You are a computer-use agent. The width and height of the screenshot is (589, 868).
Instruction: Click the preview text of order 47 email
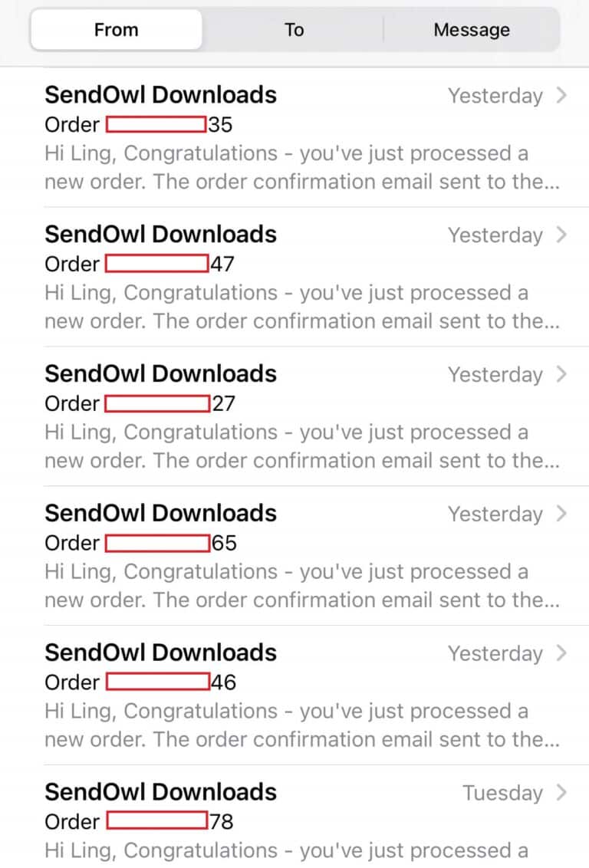click(302, 307)
